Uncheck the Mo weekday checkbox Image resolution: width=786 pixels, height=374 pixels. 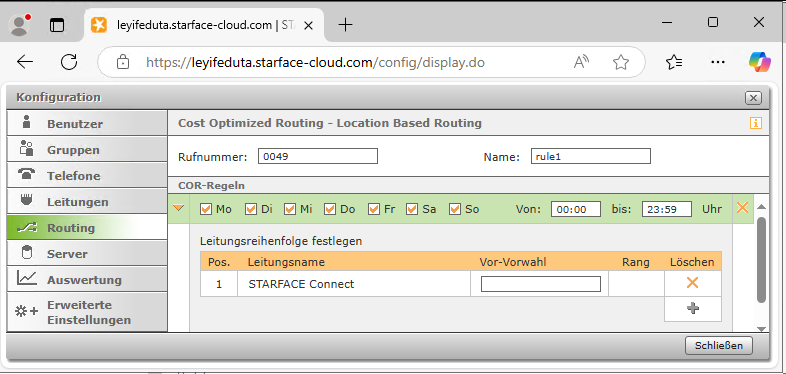click(206, 209)
